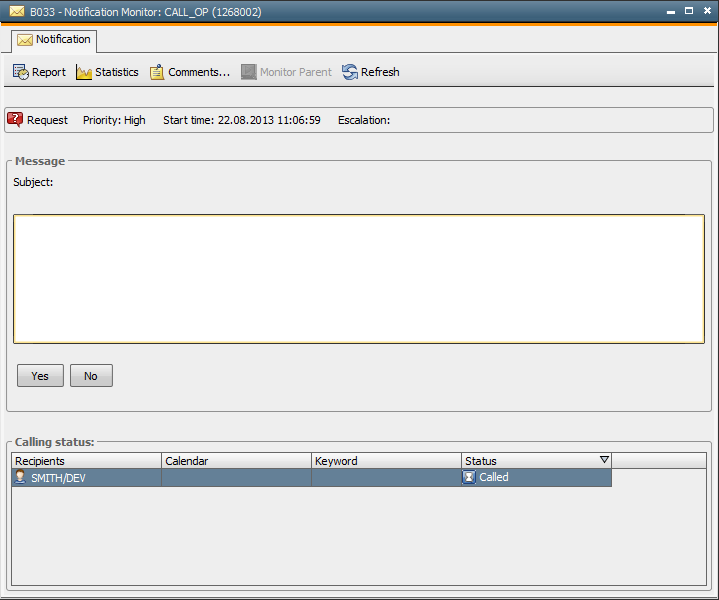Click the Monitor Parent icon

[249, 72]
